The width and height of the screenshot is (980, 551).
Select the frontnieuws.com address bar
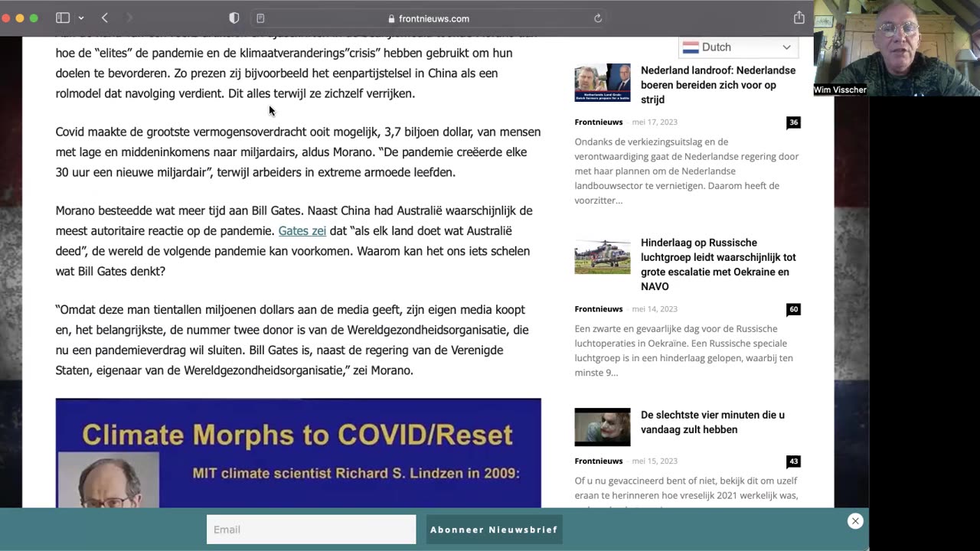coord(429,18)
